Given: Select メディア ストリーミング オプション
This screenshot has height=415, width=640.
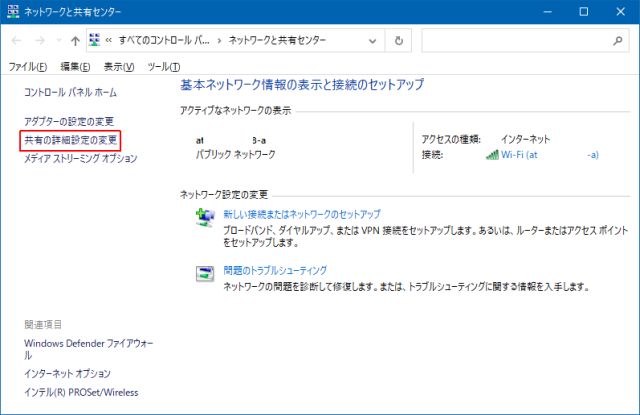Looking at the screenshot, I should [80, 158].
